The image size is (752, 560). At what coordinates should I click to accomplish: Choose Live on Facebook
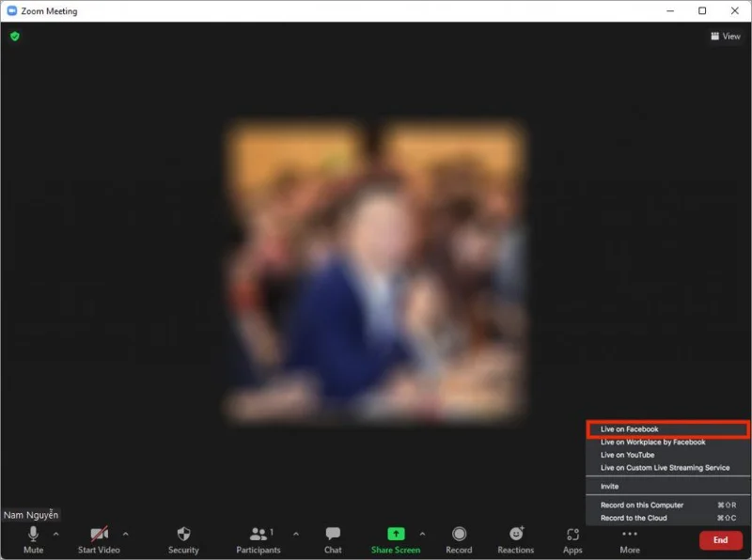click(x=667, y=429)
